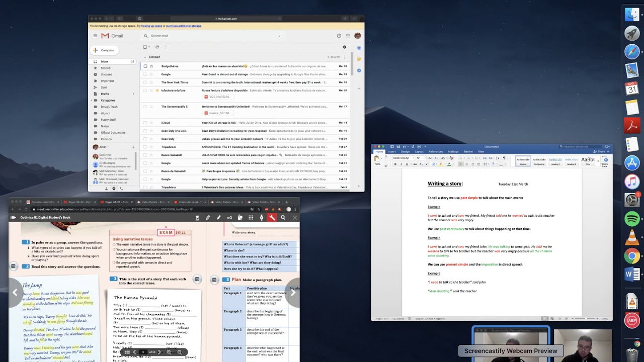Open the thumbnails grid in book toolbar
This screenshot has width=644, height=362.
[x=251, y=218]
